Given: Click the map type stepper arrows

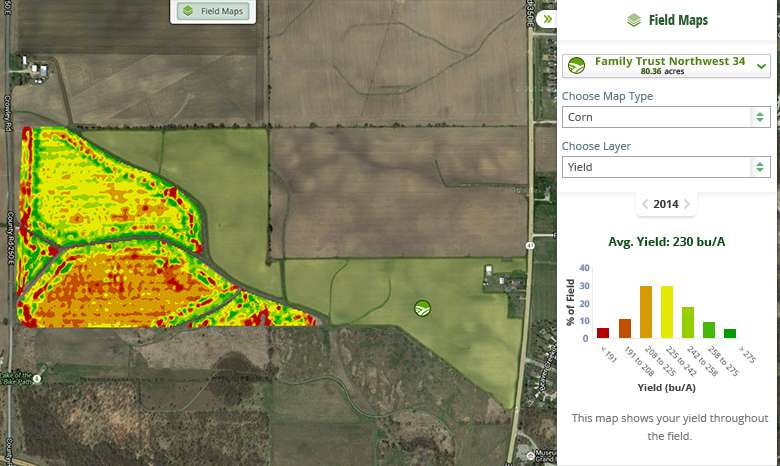Looking at the screenshot, I should click(x=760, y=117).
